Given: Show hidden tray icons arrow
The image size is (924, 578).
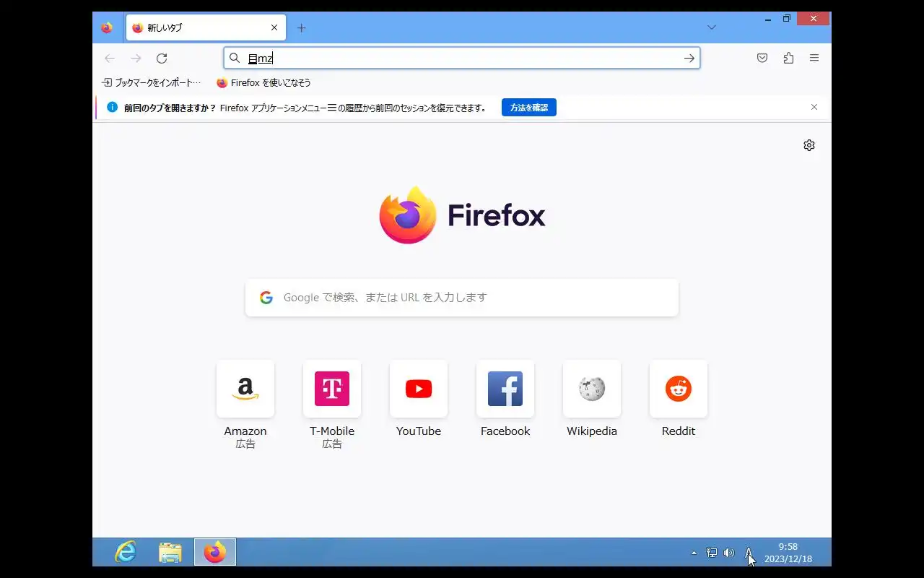Looking at the screenshot, I should (694, 553).
